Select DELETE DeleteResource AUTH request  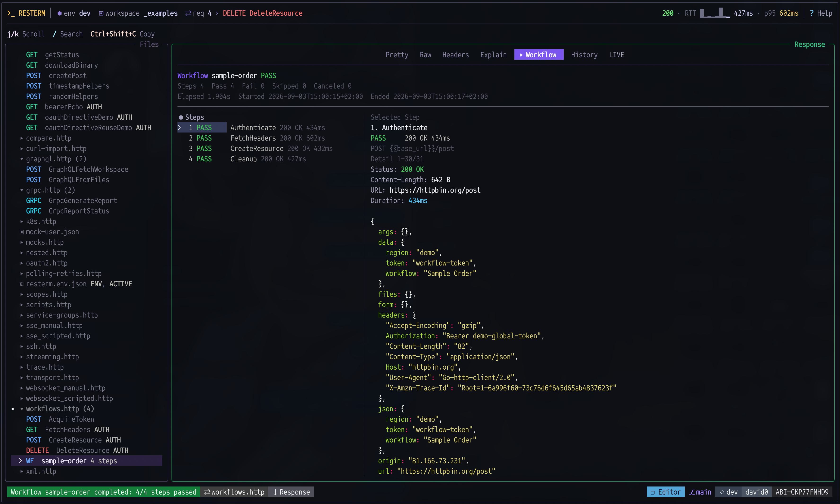[x=77, y=450]
